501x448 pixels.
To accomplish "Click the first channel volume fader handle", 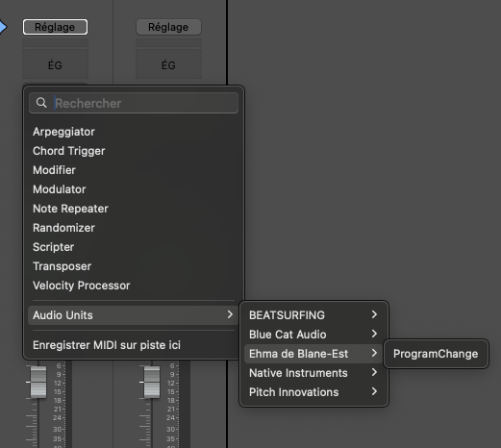I will tap(38, 382).
